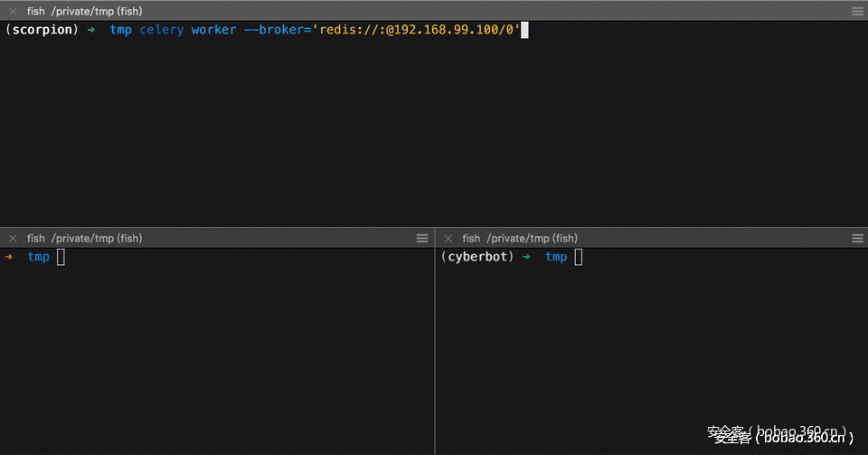Activate the bottom-left pane via its title
This screenshot has width=868, height=455.
click(x=84, y=238)
